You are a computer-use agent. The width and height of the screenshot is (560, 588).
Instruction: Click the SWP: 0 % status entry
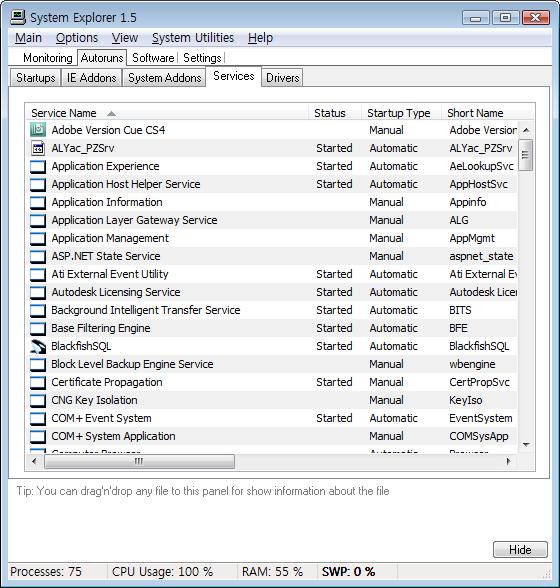(348, 572)
